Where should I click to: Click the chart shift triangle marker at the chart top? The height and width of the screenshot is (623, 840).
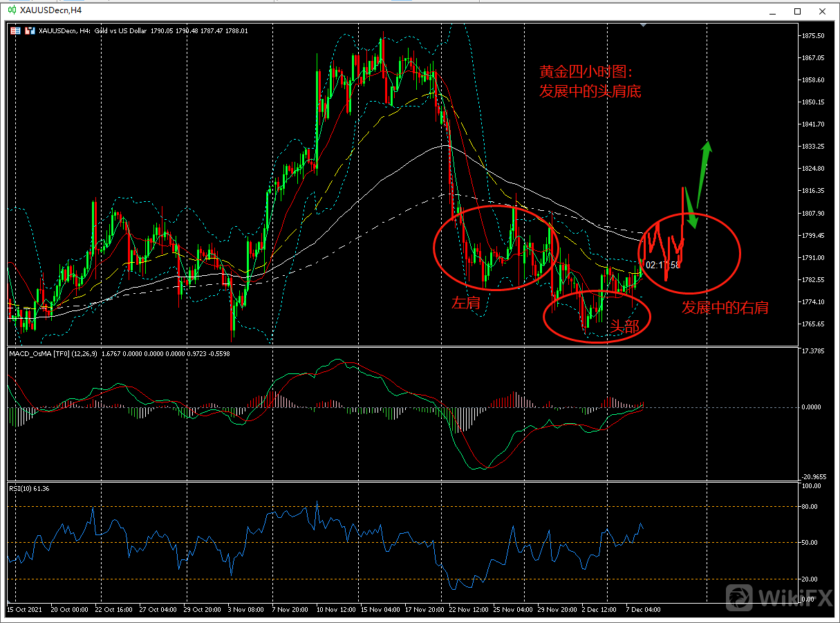pyautogui.click(x=644, y=26)
